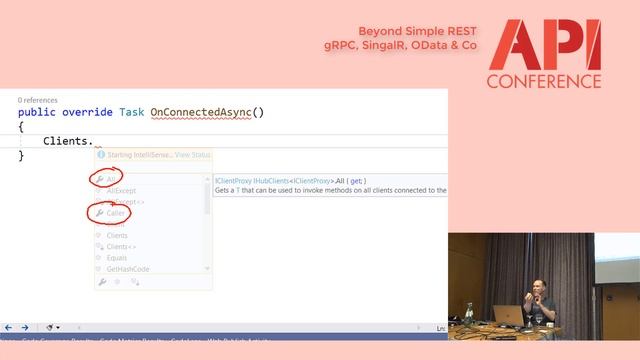Pick the Clients<> extension suggestion
The width and height of the screenshot is (640, 360).
pos(121,247)
